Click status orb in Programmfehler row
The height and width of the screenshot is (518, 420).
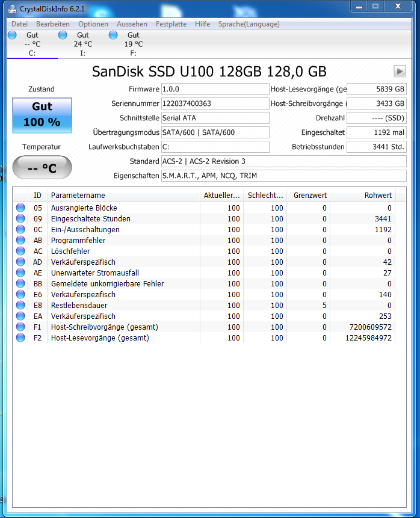pos(20,240)
